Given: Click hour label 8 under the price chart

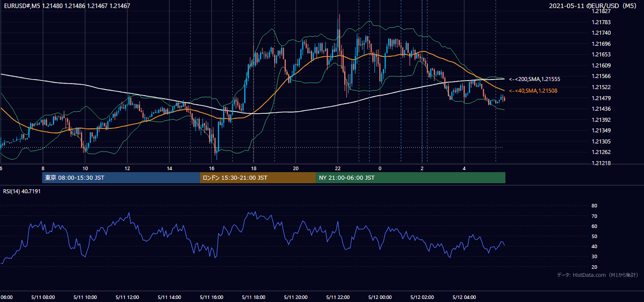Looking at the screenshot, I should [43, 168].
